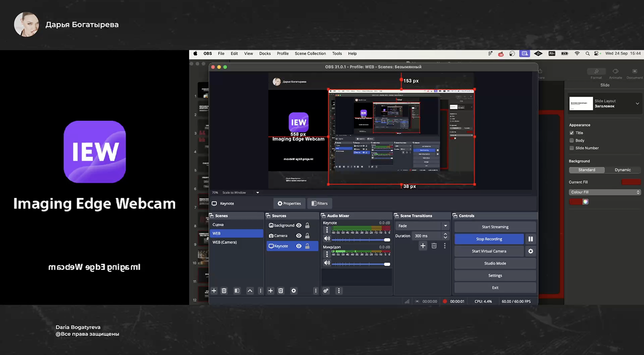Open the Fade transition dropdown
This screenshot has width=644, height=355.
(422, 226)
